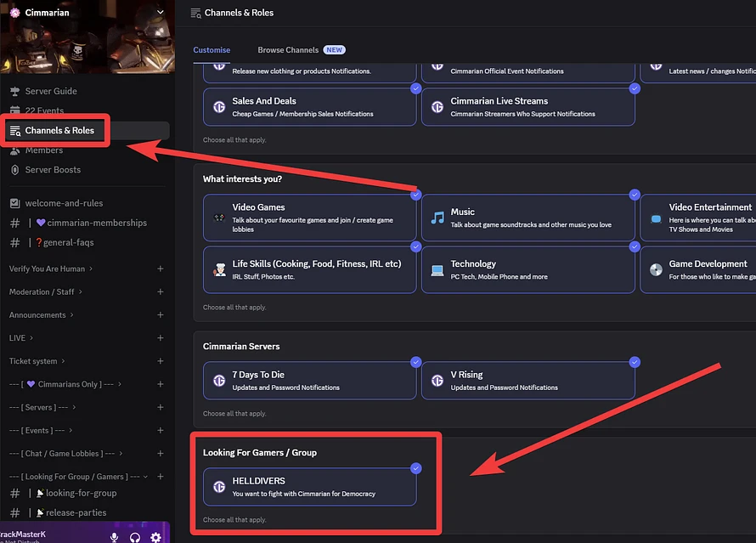Screen dimensions: 756x543
Task: Click plus icon beside Moderation / Staff
Action: coord(160,291)
